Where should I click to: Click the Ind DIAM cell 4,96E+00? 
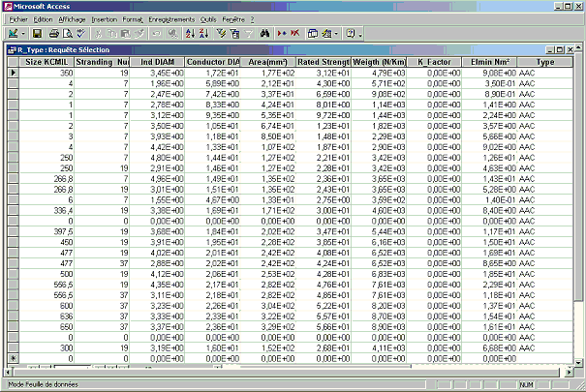coord(157,178)
